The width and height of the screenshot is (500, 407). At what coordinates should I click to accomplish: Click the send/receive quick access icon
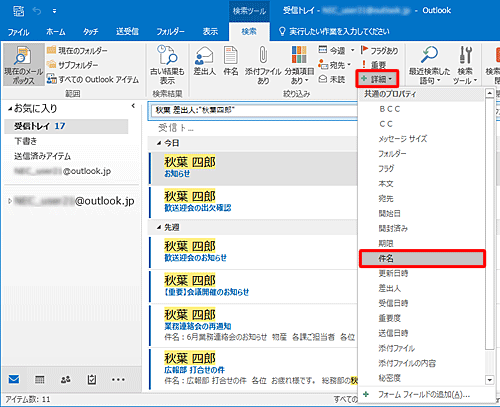pyautogui.click(x=19, y=11)
